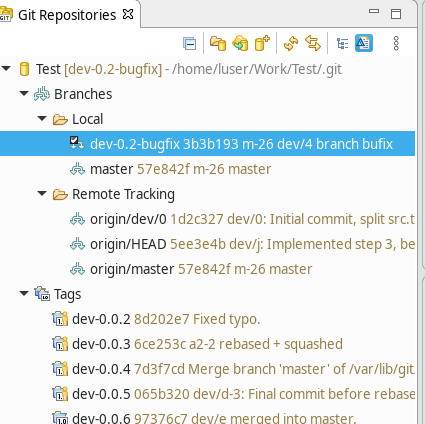This screenshot has width=425, height=424.
Task: Click the Refresh repositories icon
Action: (x=291, y=44)
